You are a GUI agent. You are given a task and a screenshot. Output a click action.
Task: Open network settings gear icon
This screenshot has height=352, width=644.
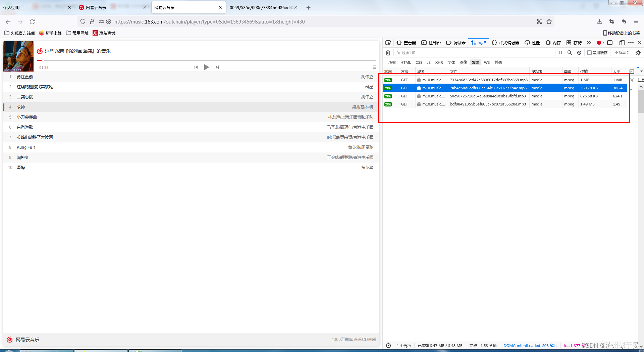coord(638,53)
